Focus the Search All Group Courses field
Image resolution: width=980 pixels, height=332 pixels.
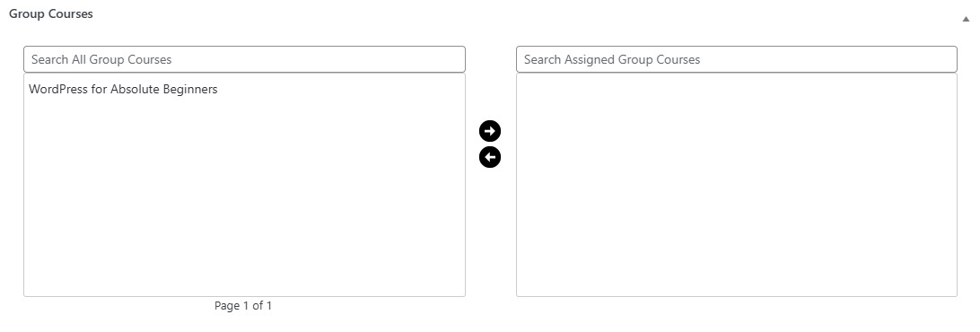[244, 59]
